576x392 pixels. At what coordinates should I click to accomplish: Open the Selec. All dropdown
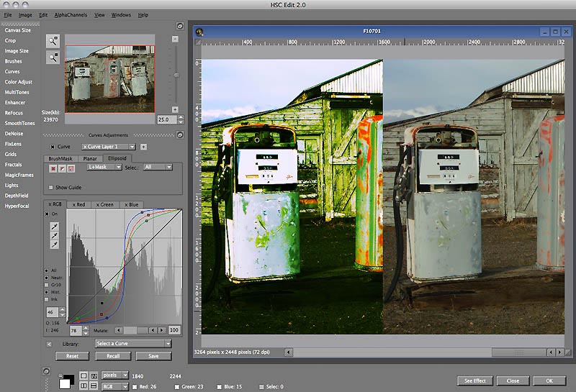tap(158, 167)
